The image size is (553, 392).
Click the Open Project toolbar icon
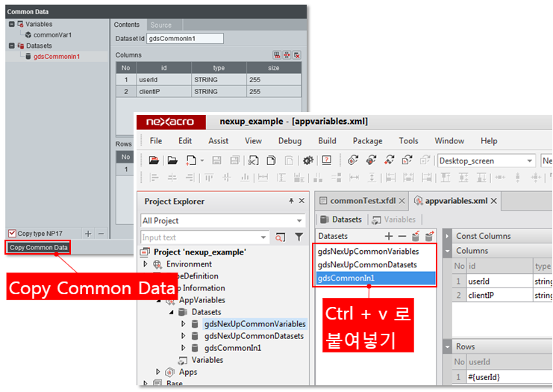click(x=154, y=161)
